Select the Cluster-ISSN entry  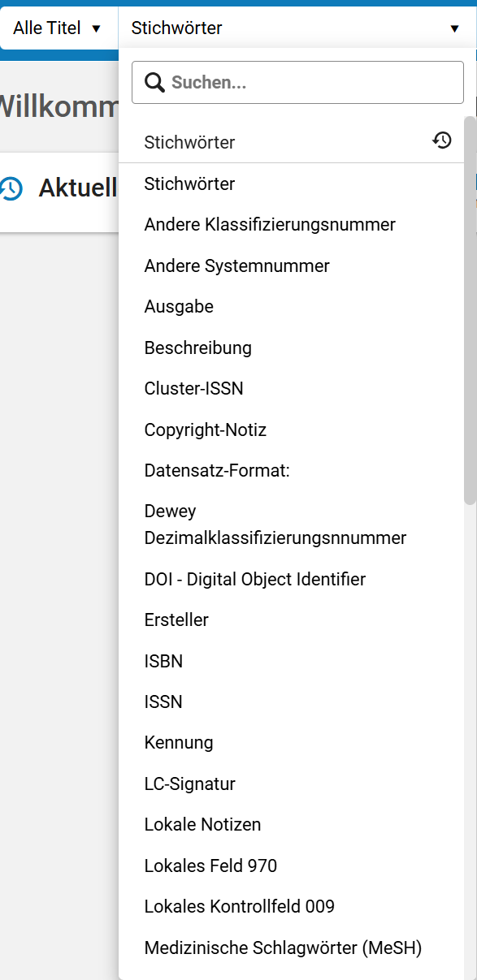click(291, 389)
